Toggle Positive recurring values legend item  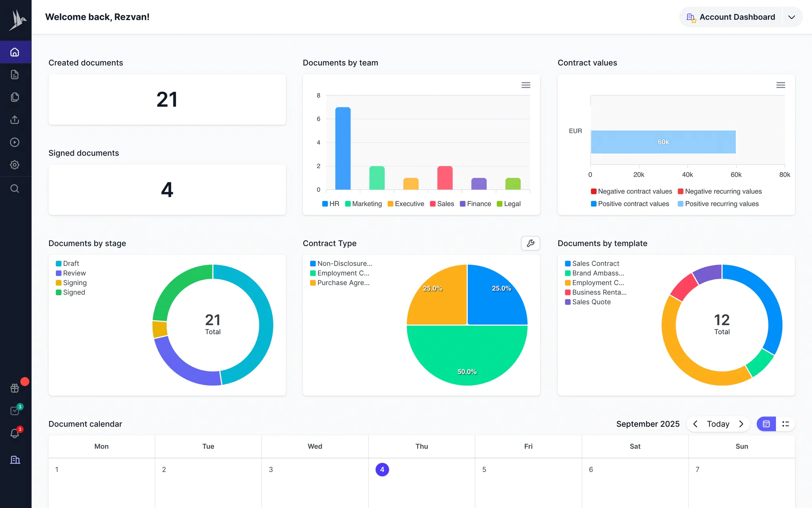click(718, 204)
